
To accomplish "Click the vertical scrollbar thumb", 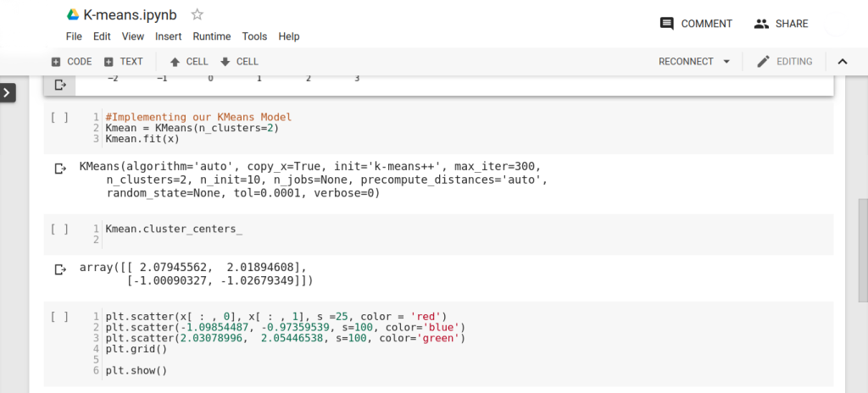I will pyautogui.click(x=863, y=250).
